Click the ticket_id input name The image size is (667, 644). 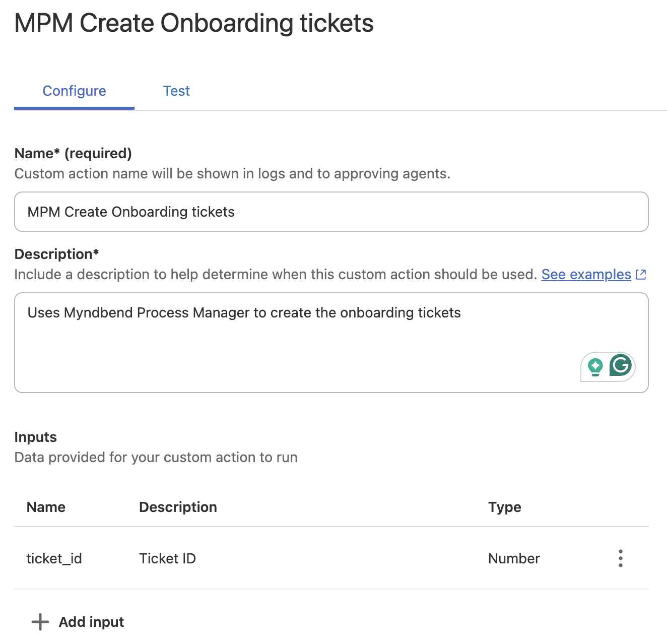(54, 558)
